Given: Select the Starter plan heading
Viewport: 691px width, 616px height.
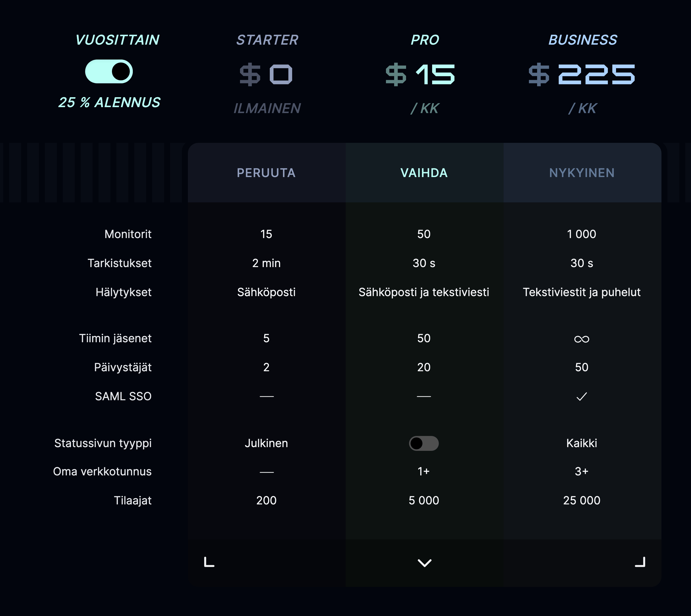Looking at the screenshot, I should (267, 40).
